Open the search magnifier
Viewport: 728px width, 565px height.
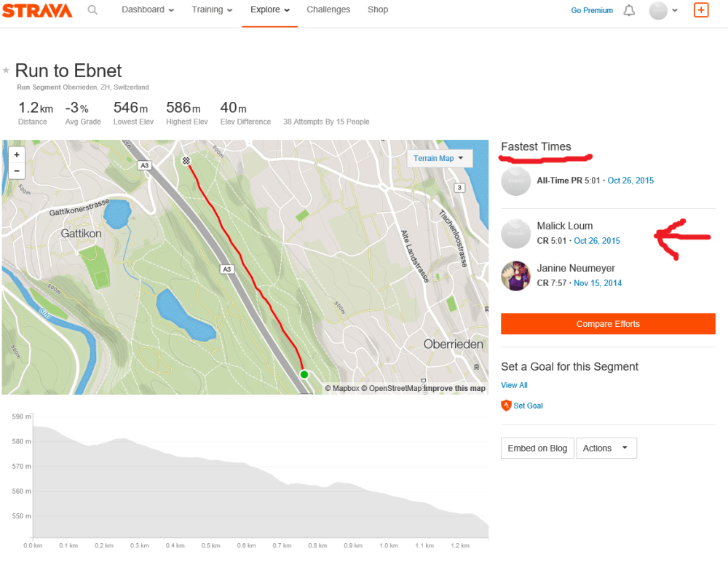(x=92, y=10)
